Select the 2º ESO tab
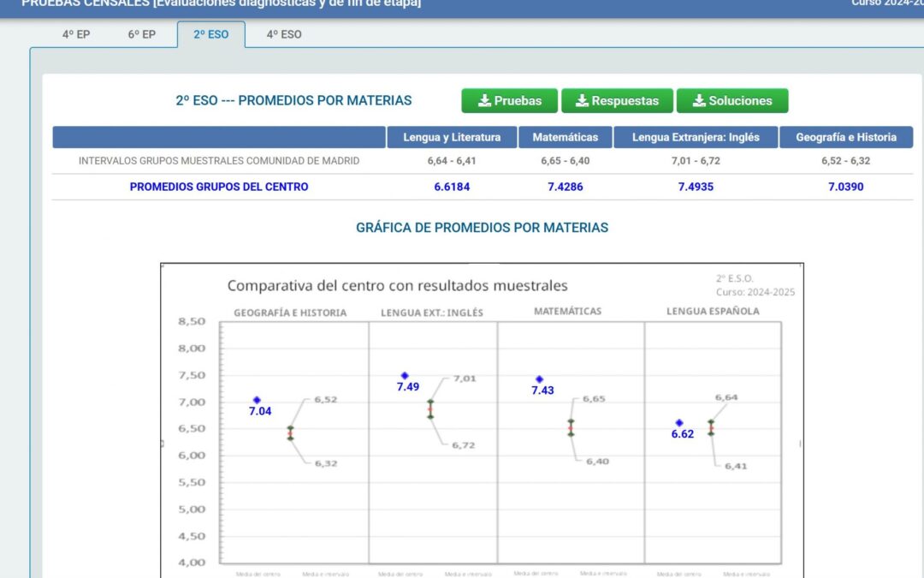 tap(210, 35)
